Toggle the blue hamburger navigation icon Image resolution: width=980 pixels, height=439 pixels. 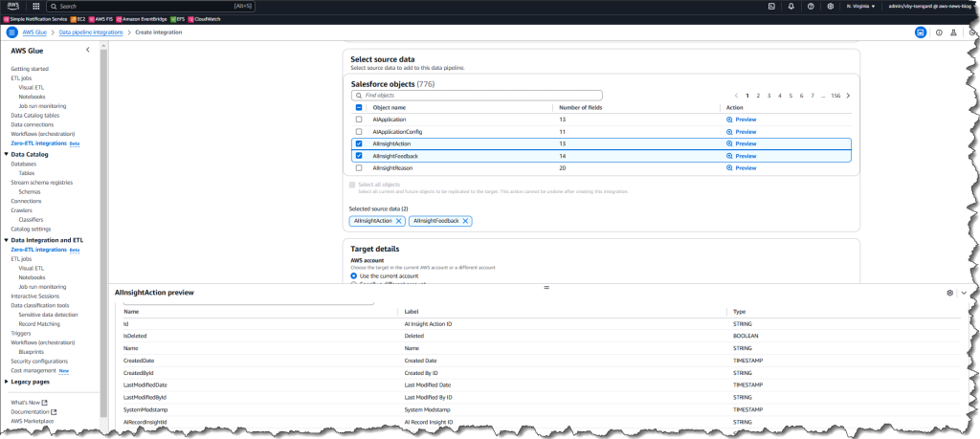click(11, 33)
